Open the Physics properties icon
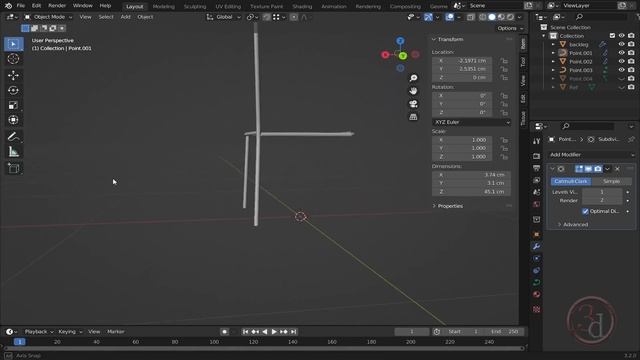The height and width of the screenshot is (360, 640). point(536,258)
